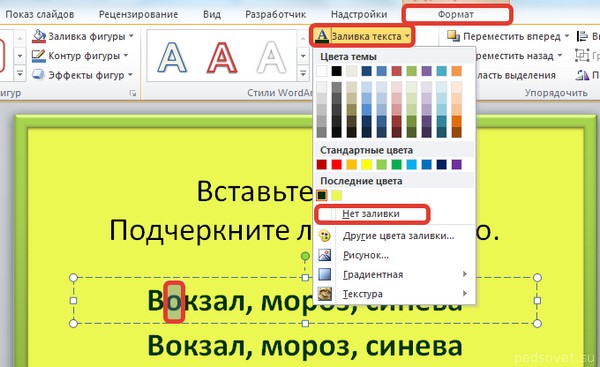Click the Переместить вперед icon
600x367 pixels.
click(x=453, y=36)
